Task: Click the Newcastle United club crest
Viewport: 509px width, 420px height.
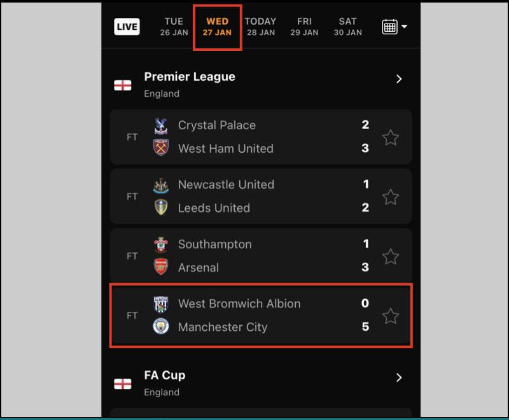Action: (x=161, y=185)
